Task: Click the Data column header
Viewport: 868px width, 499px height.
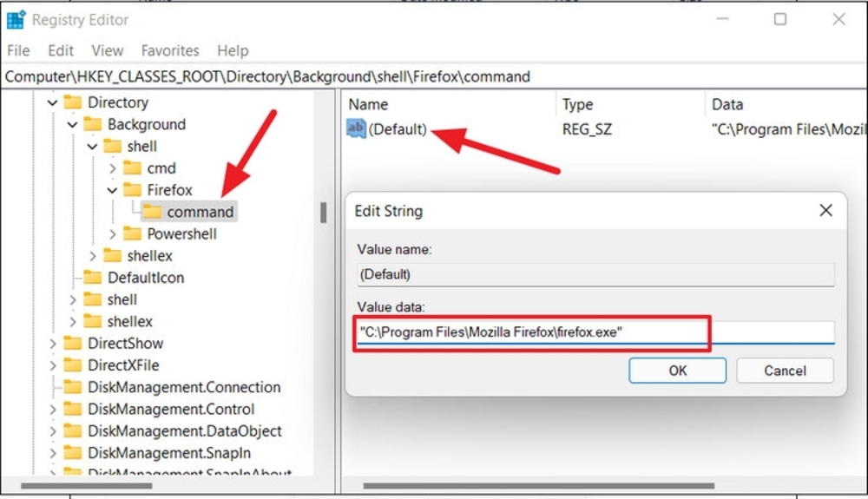Action: pyautogui.click(x=727, y=104)
